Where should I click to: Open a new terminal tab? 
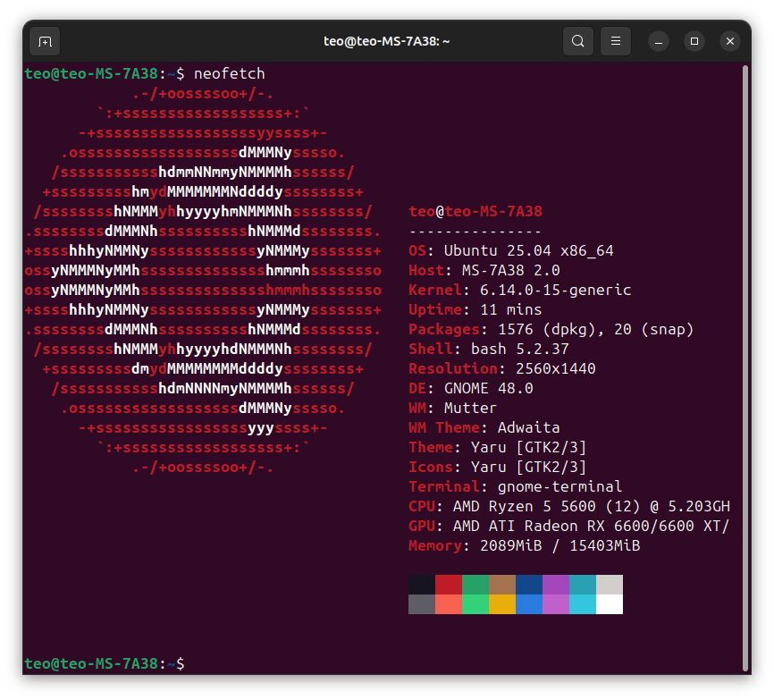(45, 41)
